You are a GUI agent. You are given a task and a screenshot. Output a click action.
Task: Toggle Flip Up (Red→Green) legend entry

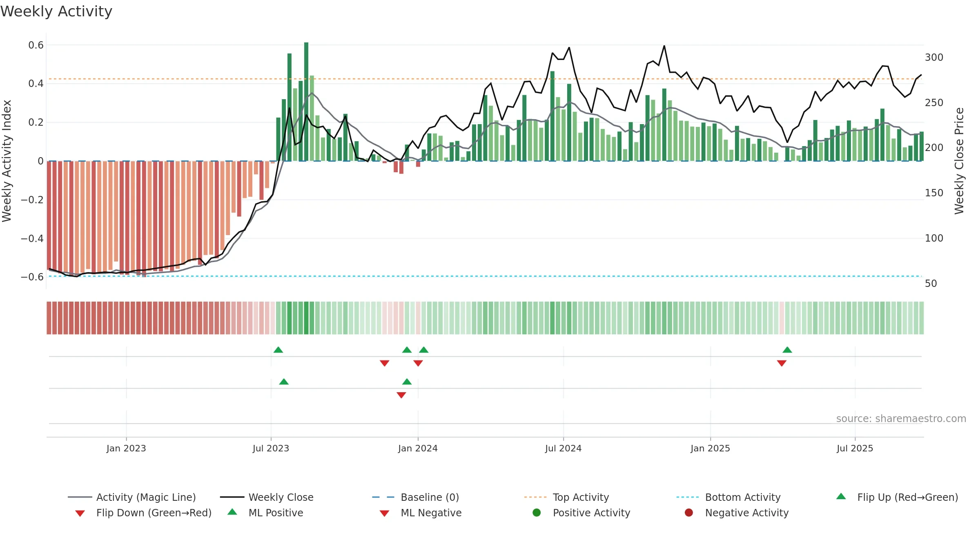(897, 497)
